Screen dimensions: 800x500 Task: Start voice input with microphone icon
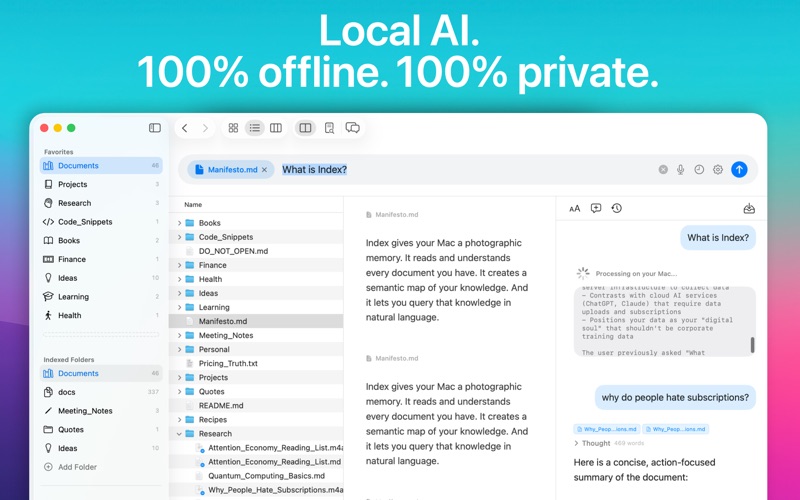[x=681, y=169]
